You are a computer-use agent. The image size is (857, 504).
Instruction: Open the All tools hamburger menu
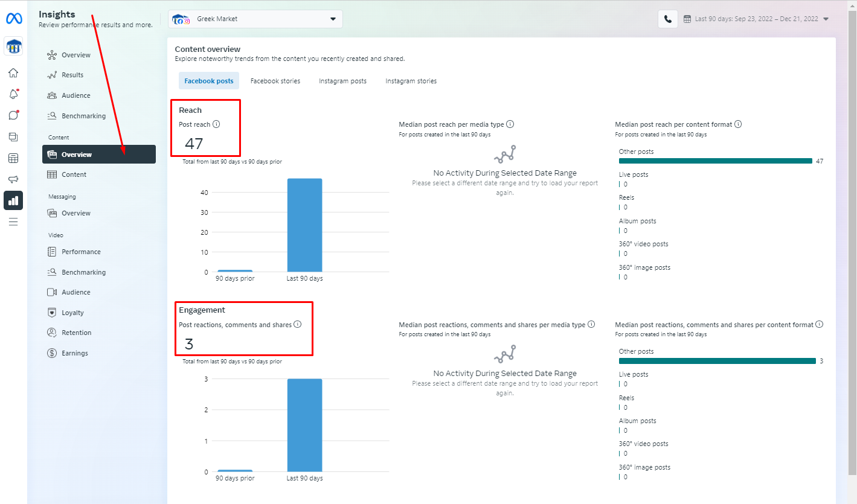[x=13, y=222]
